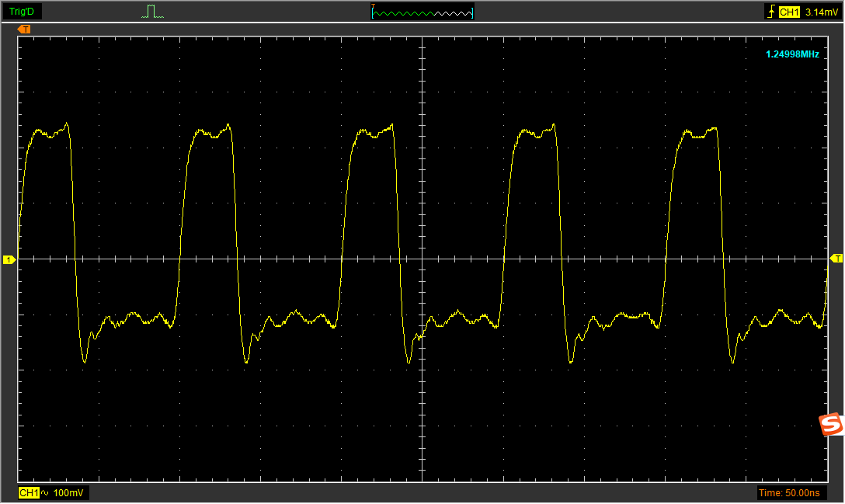
Task: Click the waveform memory overview bar
Action: [422, 12]
